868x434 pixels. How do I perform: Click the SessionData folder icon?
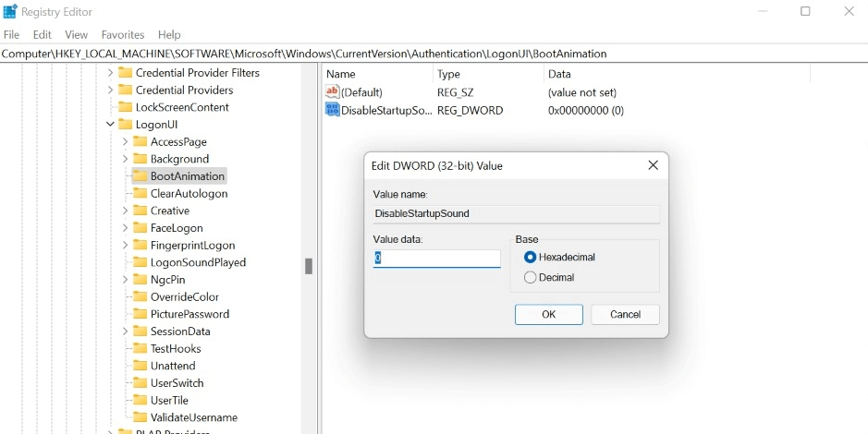point(141,332)
